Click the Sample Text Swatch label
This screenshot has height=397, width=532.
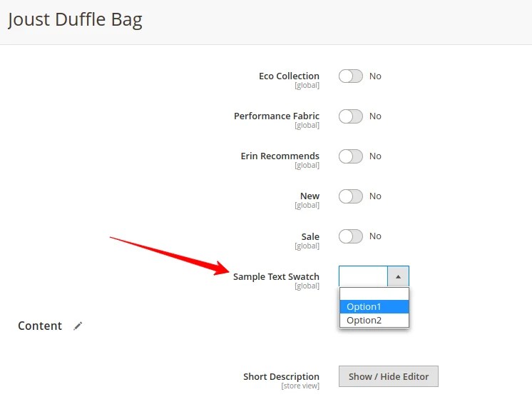pyautogui.click(x=276, y=277)
